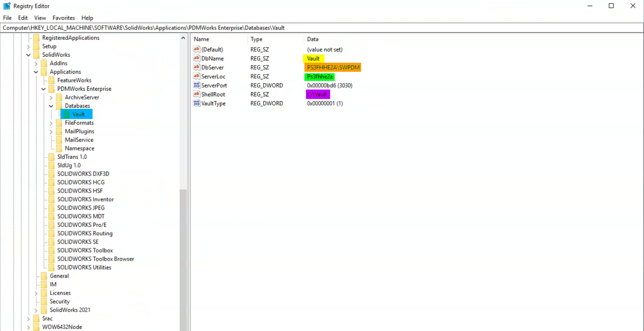Expand the Setup key
Image resolution: width=644 pixels, height=331 pixels.
[x=28, y=46]
